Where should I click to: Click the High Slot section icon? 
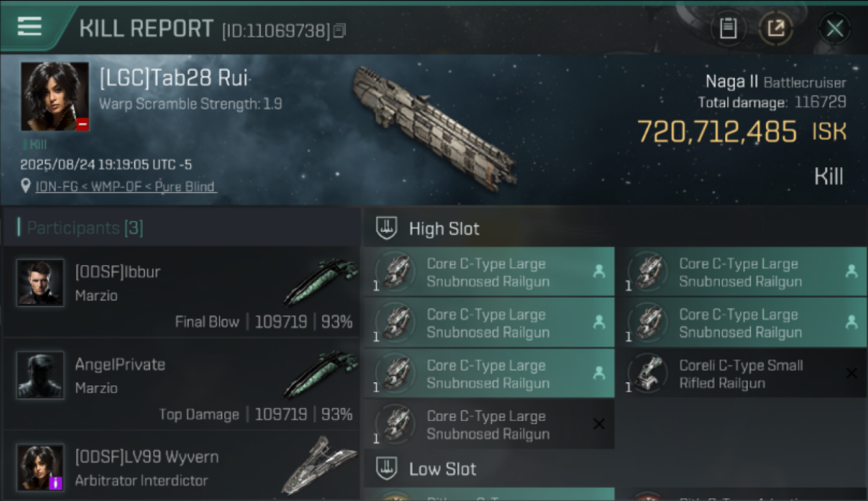click(387, 228)
